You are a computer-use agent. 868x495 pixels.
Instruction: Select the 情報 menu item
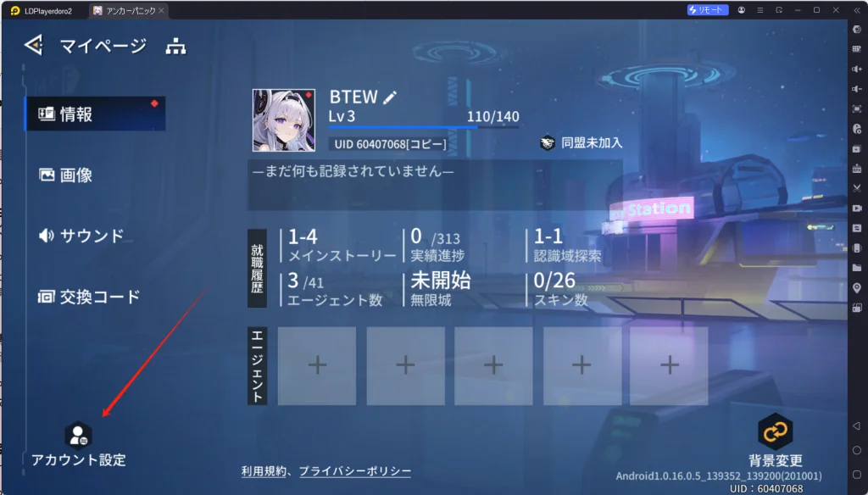pos(95,114)
